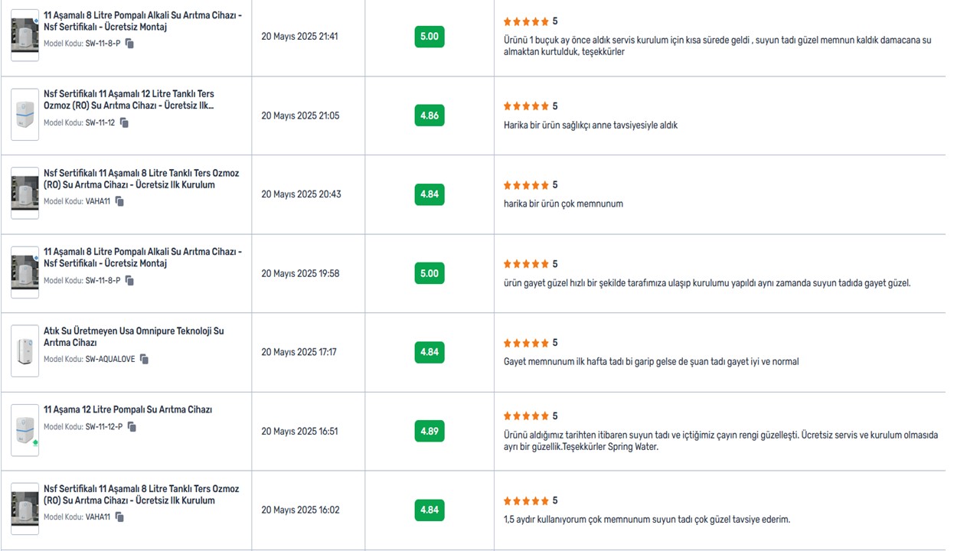Viewport: 980px width, 551px height.
Task: Select the 4.89 rating badge
Action: (x=430, y=432)
